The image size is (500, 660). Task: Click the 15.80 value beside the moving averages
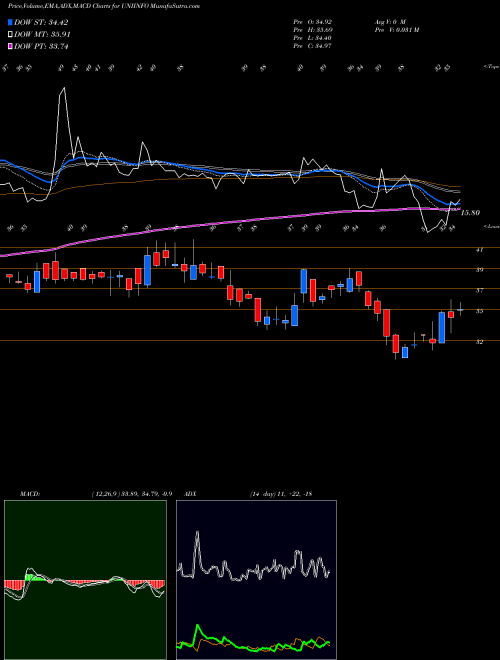click(x=470, y=213)
